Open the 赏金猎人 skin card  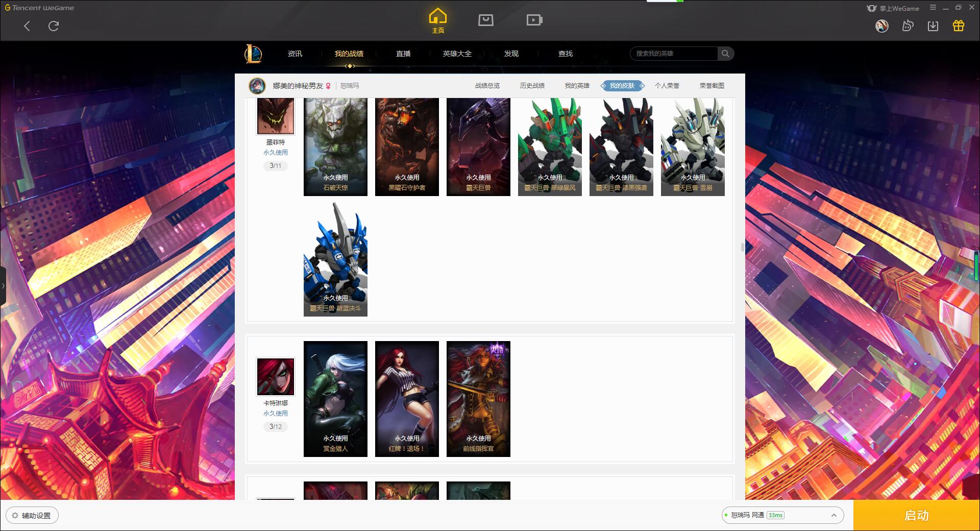(335, 399)
